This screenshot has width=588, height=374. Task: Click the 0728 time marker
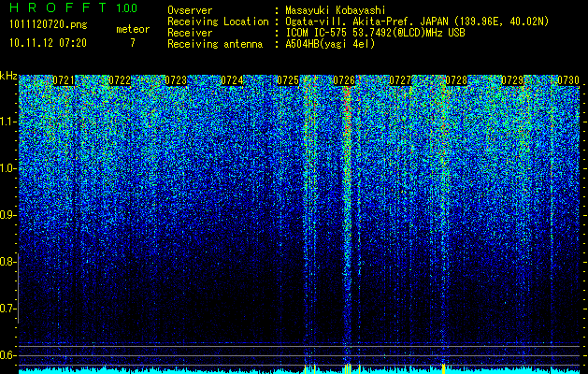click(456, 80)
